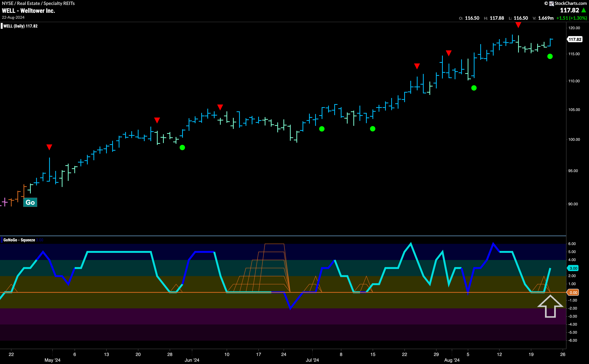Image resolution: width=589 pixels, height=364 pixels.
Task: Click the green up-arrow beside last price 117.82
Action: [584, 10]
